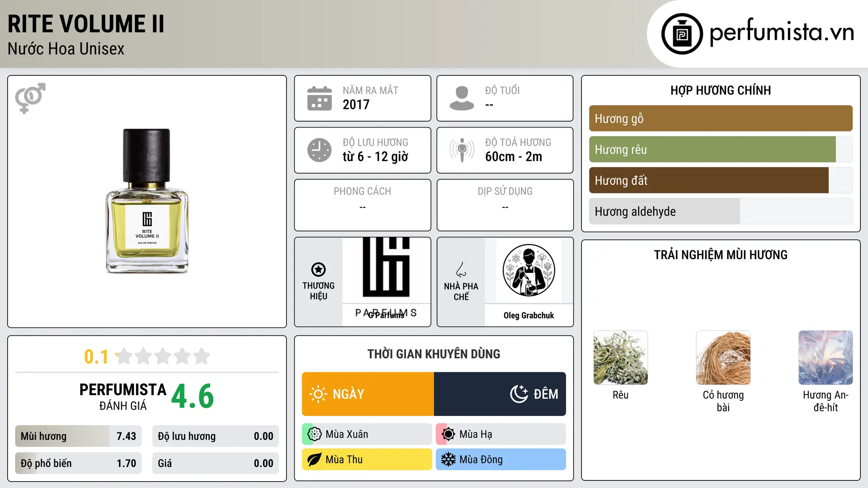Image resolution: width=868 pixels, height=488 pixels.
Task: Click the G Parfums brand name label
Action: click(x=386, y=315)
